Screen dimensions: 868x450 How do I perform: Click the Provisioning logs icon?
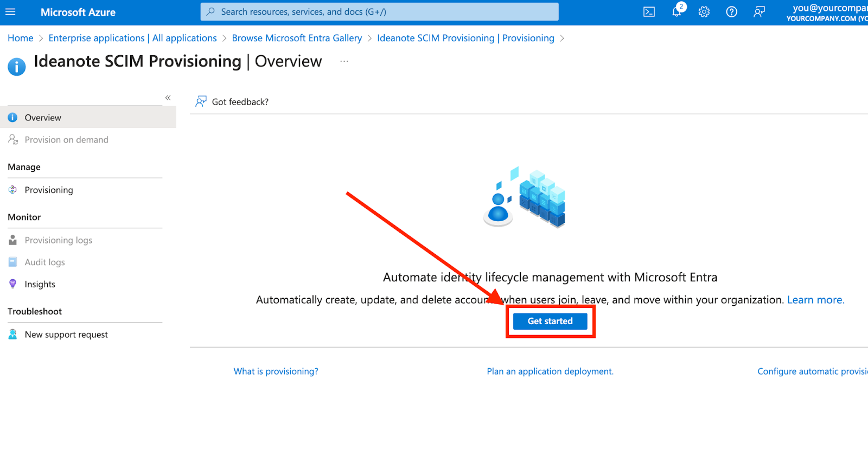[12, 240]
